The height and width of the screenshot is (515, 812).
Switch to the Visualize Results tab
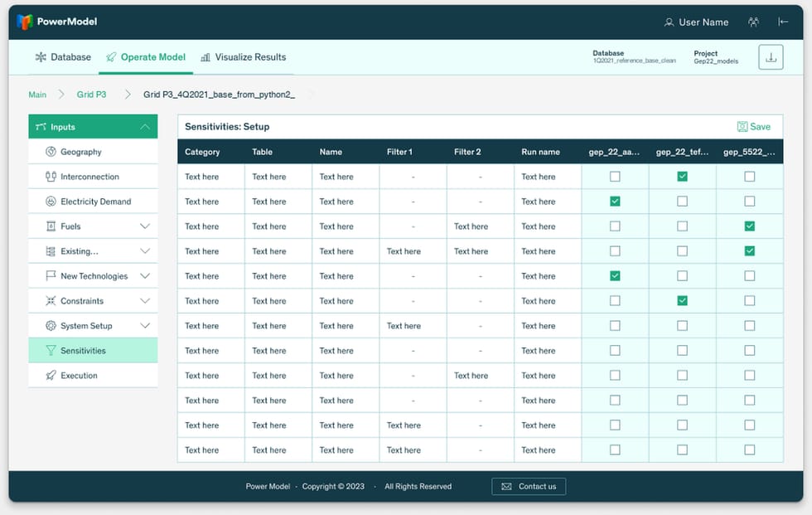244,57
